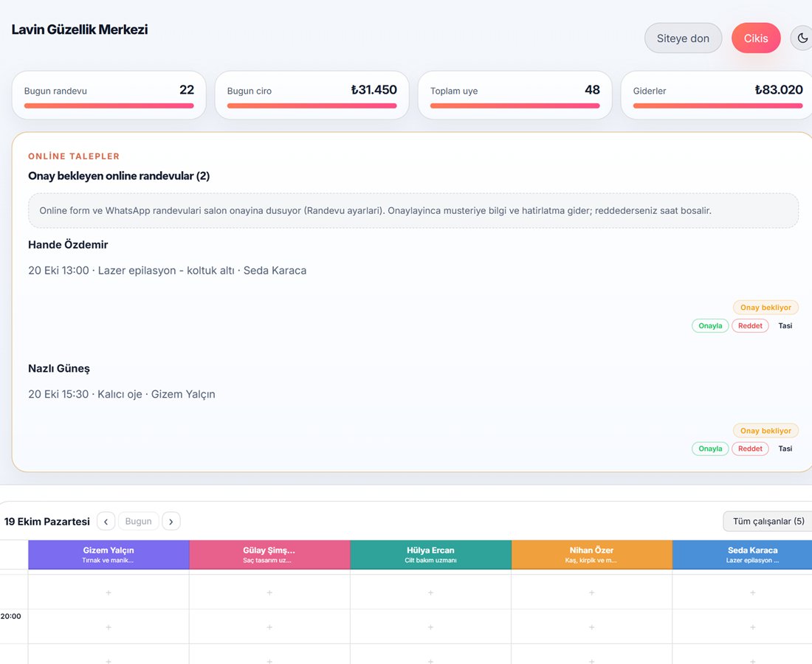Open the Tüm çalışanlar (5) staff filter

tap(768, 521)
